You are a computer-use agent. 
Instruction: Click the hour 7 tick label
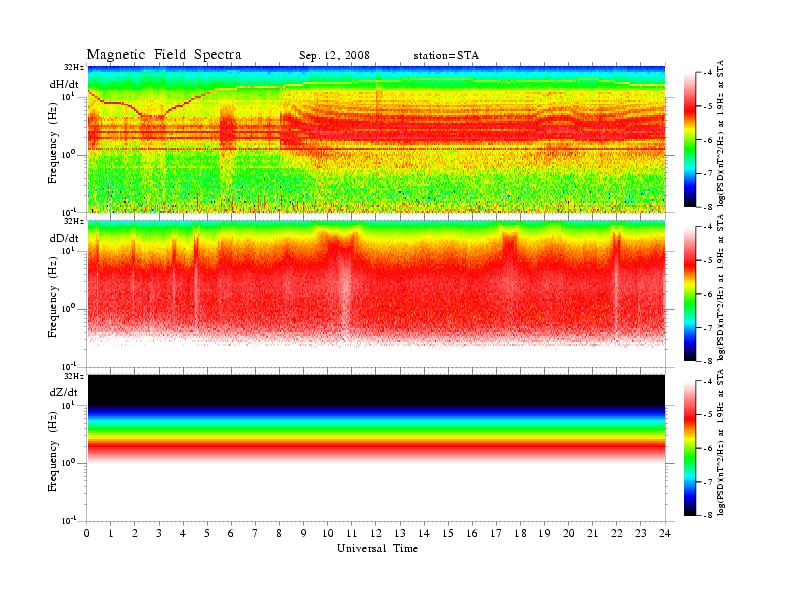pyautogui.click(x=255, y=533)
